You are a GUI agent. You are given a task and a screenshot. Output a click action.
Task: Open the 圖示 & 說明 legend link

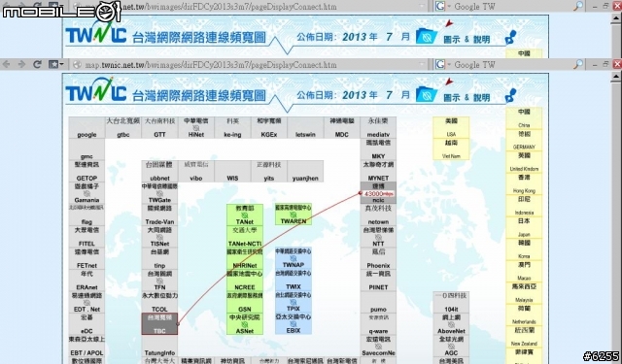pos(466,97)
